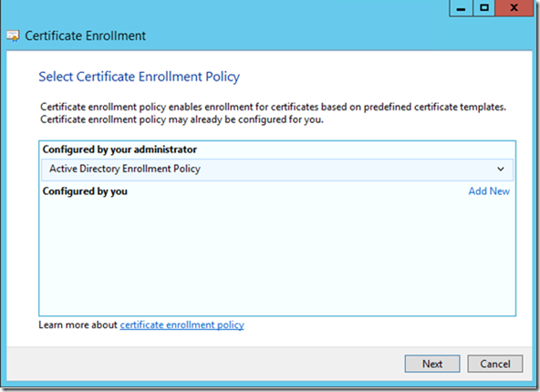The image size is (540, 392).
Task: Maximize the Certificate Enrollment window
Action: 483,8
